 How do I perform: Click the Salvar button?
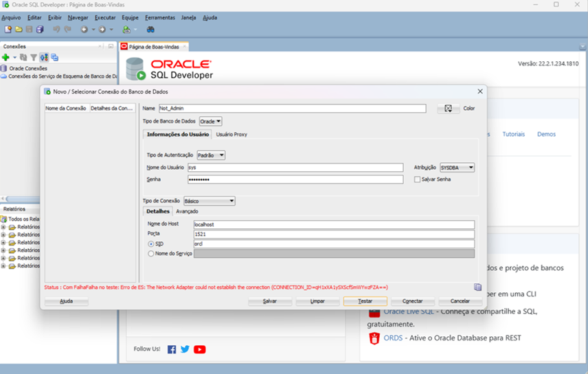coord(270,301)
